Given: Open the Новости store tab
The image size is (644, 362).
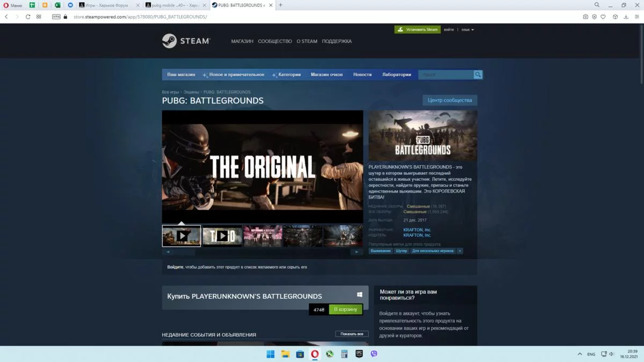Looking at the screenshot, I should (362, 75).
